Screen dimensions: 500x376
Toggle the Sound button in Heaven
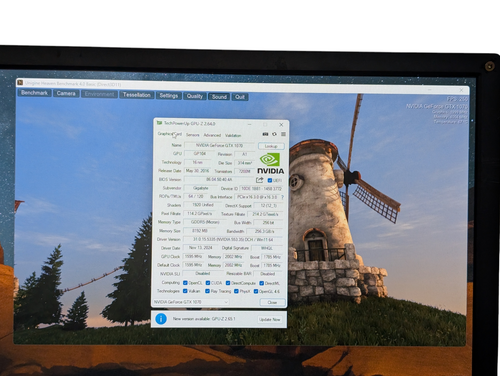[x=219, y=97]
